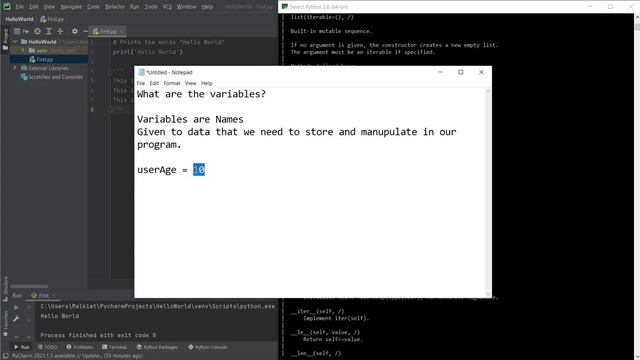Image resolution: width=640 pixels, height=360 pixels.
Task: Click the Python console window vertical scrollbar
Action: coord(637,186)
